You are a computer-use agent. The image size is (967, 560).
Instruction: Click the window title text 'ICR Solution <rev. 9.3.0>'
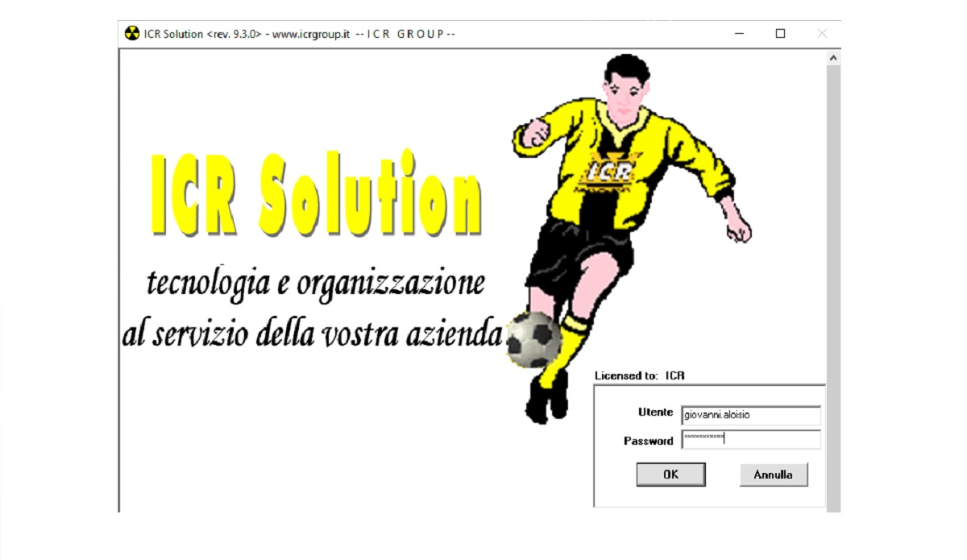(203, 34)
